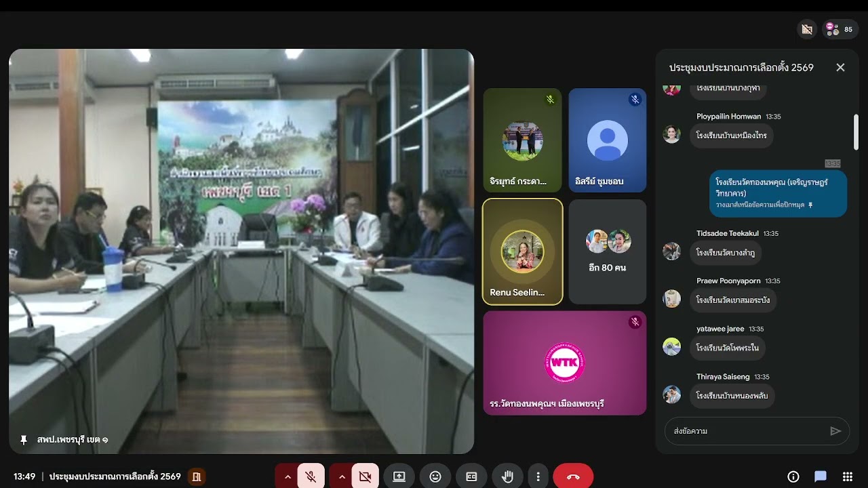Image resolution: width=868 pixels, height=488 pixels.
Task: Click Tidsadee Teekakul's avatar in chat
Action: [671, 251]
